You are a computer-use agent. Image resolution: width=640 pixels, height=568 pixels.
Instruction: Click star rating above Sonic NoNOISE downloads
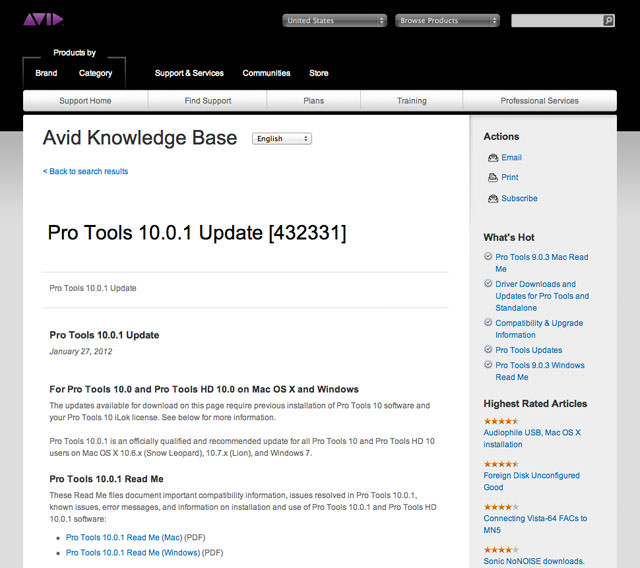click(501, 550)
